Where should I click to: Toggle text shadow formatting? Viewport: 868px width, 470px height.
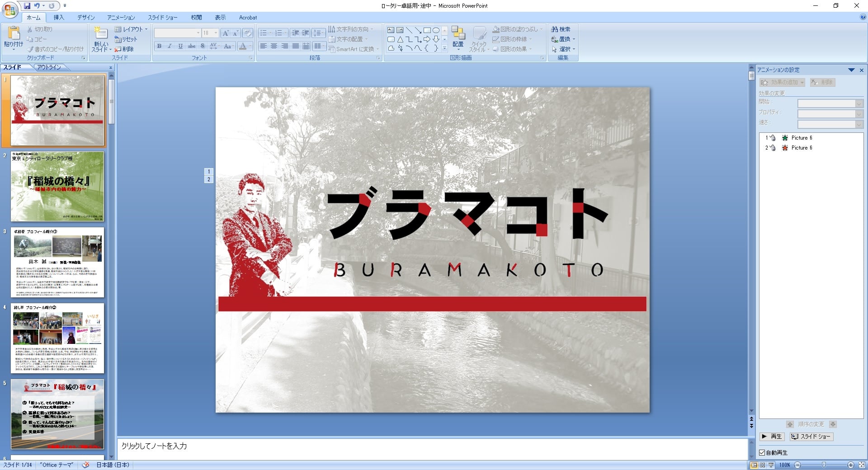[202, 46]
